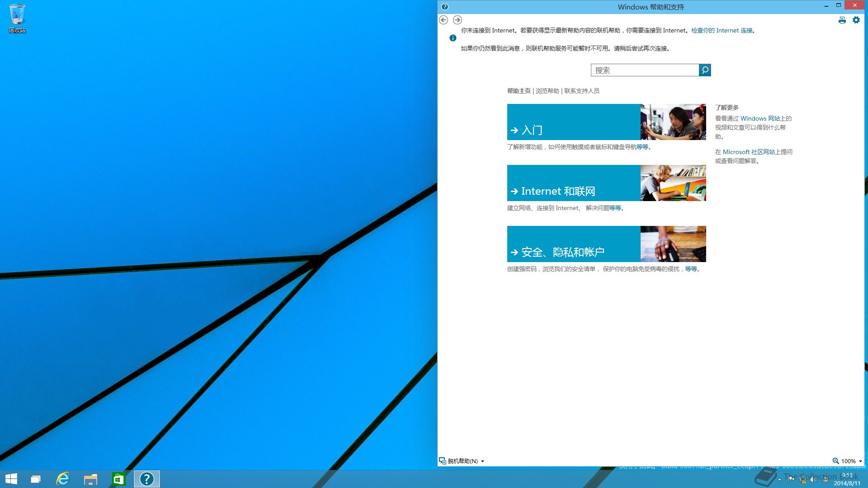Launch Internet Explorer from taskbar
868x488 pixels.
pos(63,479)
